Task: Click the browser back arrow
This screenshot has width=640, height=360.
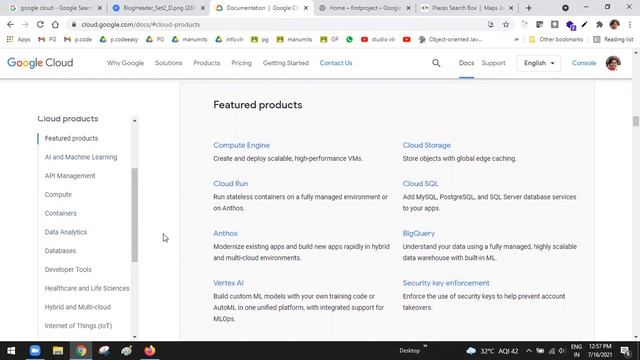Action: [x=10, y=24]
